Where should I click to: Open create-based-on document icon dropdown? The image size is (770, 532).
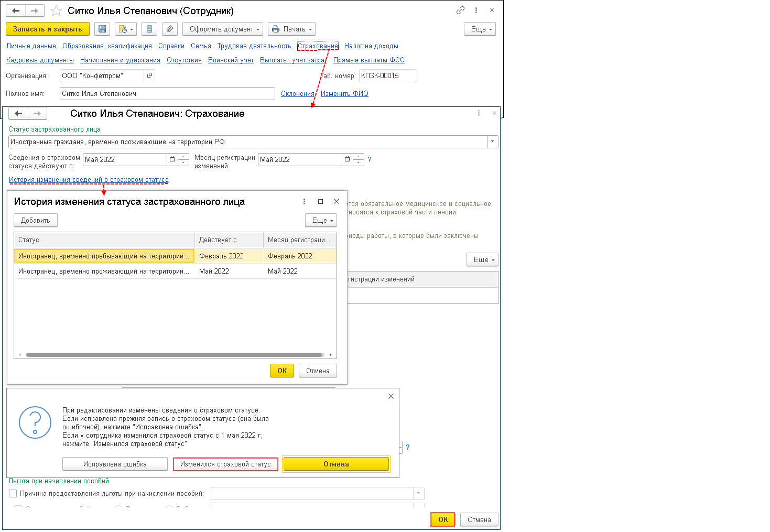coord(125,29)
